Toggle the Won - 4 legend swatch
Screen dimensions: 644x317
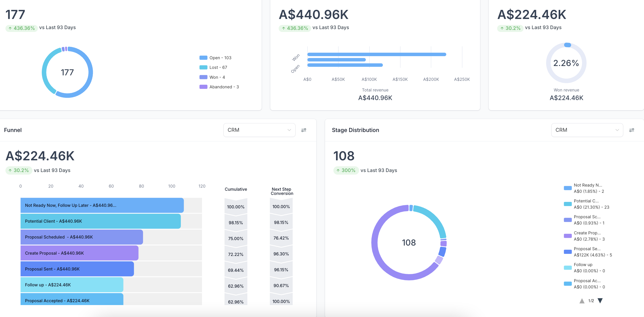pos(203,77)
